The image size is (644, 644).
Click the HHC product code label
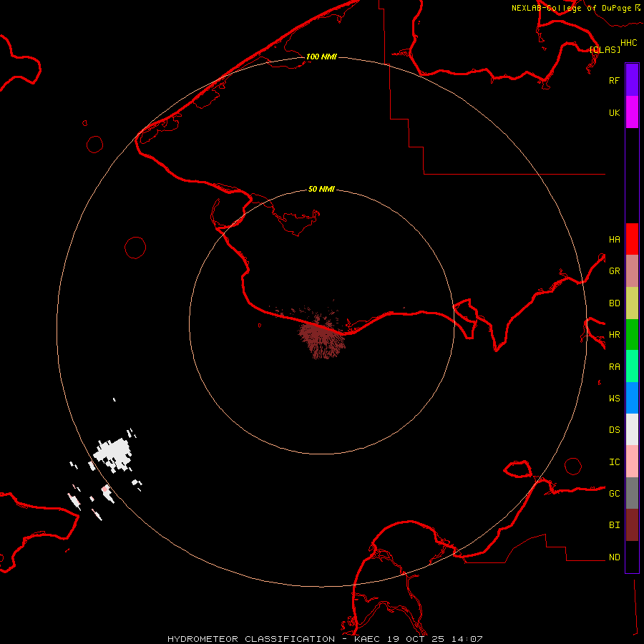click(x=629, y=43)
